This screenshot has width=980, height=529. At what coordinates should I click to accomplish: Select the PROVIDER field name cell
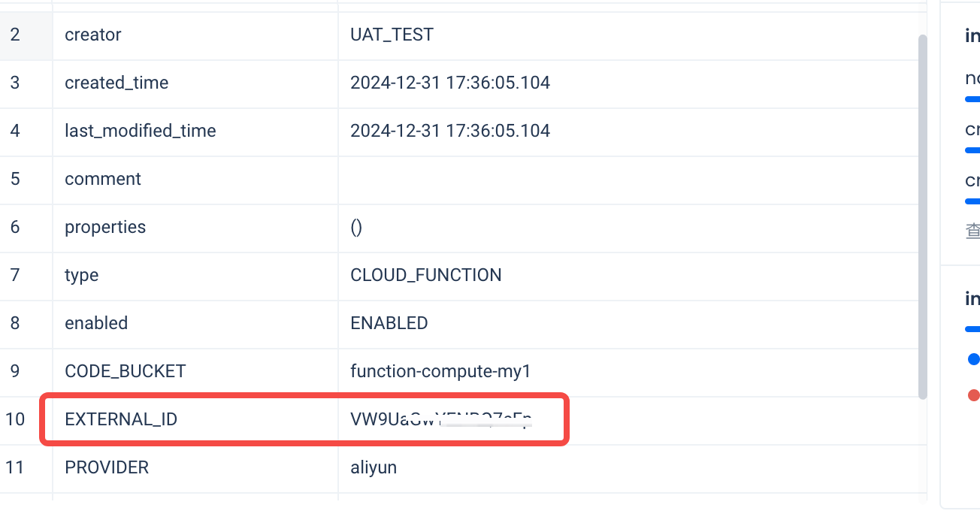pyautogui.click(x=107, y=467)
